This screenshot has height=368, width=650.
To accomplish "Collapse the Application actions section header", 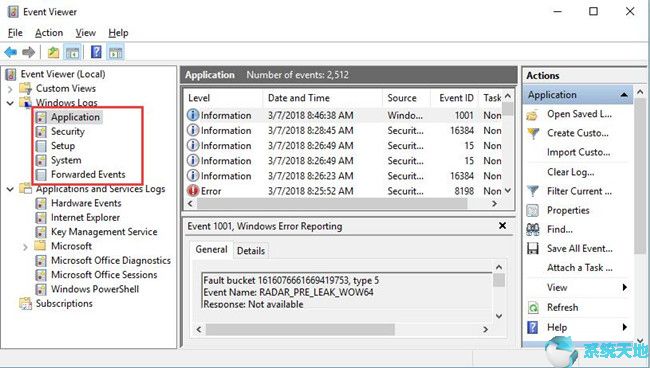I will (624, 95).
